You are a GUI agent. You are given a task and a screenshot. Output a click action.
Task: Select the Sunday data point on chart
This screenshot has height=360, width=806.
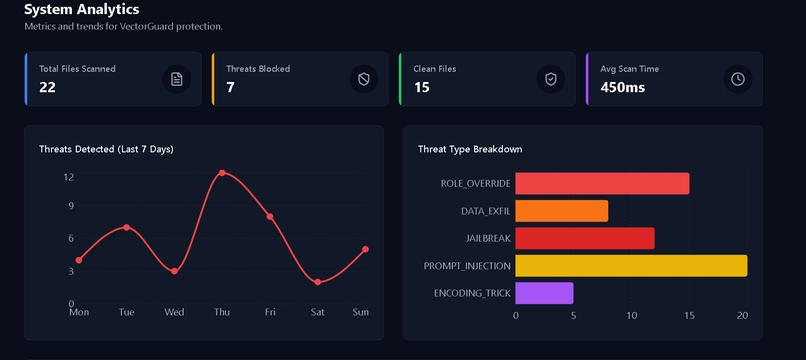click(365, 249)
